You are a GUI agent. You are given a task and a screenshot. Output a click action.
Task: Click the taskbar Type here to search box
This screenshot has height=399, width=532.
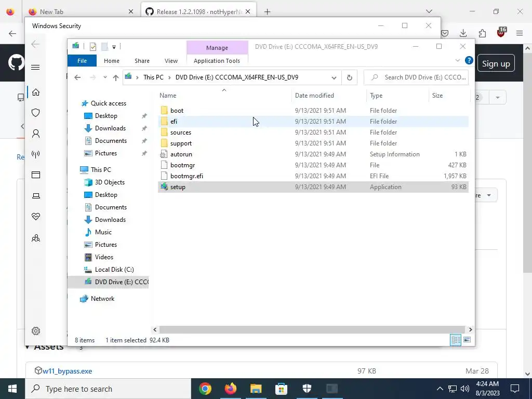click(x=108, y=389)
